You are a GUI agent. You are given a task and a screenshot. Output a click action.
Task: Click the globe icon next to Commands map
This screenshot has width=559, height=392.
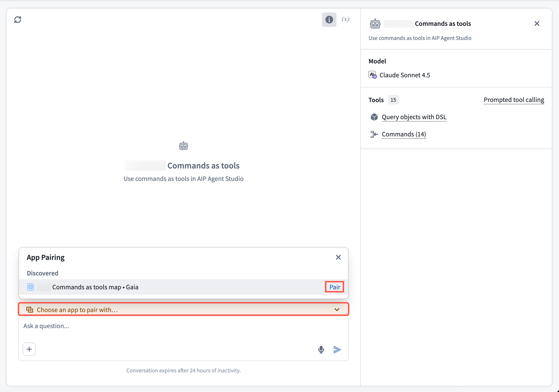(x=30, y=287)
